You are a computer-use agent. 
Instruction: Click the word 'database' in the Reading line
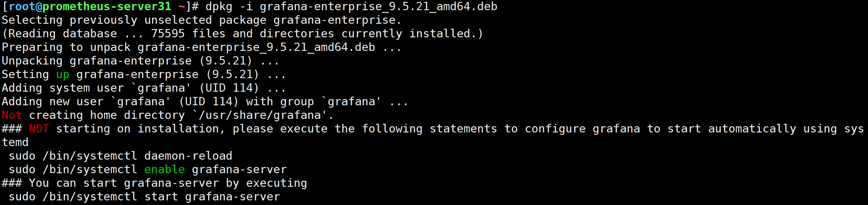[x=90, y=34]
